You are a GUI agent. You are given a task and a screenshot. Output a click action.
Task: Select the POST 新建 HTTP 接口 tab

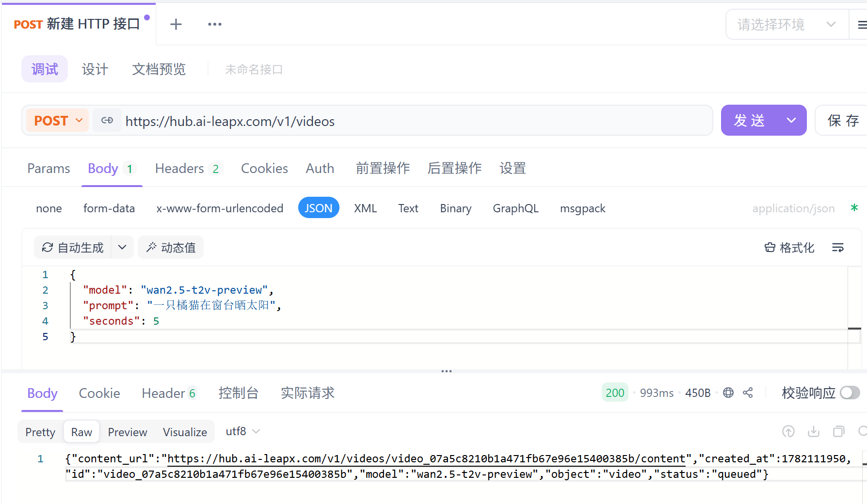click(78, 24)
